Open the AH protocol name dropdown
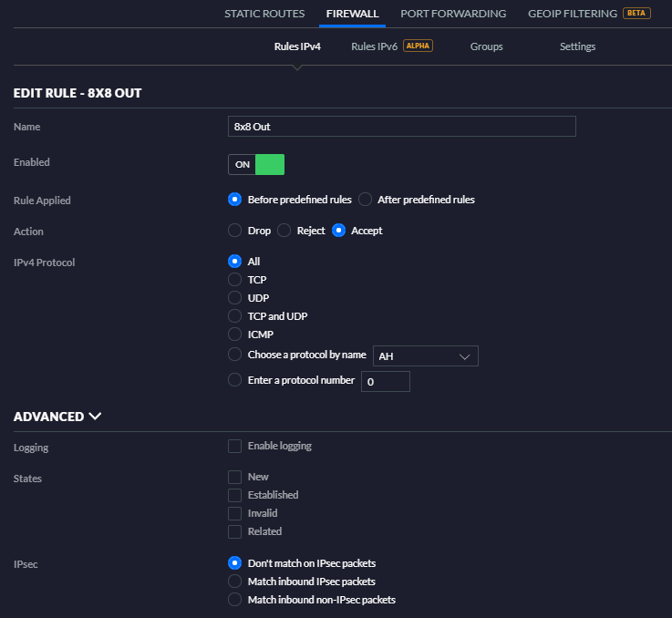Screen dimensions: 672x618 426,356
